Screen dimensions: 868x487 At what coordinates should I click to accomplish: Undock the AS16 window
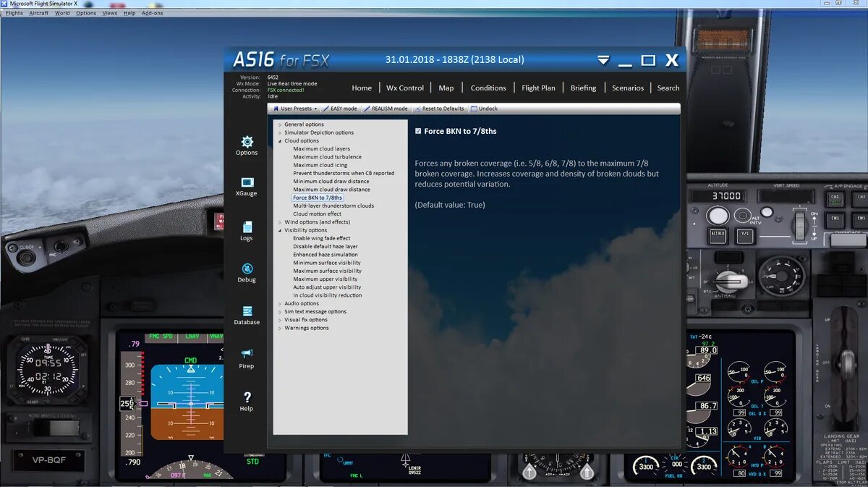484,109
